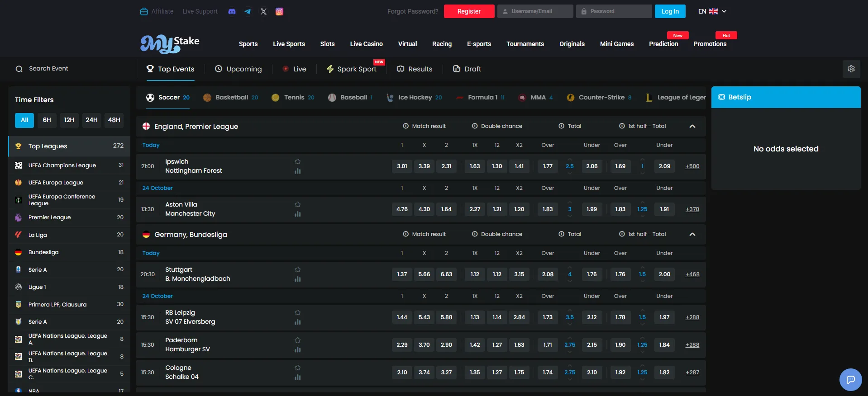Open statistics for Aston Villa vs Manchester City
Screen dimensions: 868x396
(x=297, y=214)
